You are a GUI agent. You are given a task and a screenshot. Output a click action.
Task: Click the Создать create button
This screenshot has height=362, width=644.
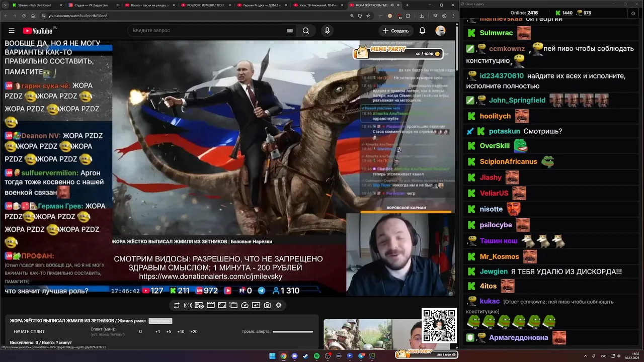[396, 31]
